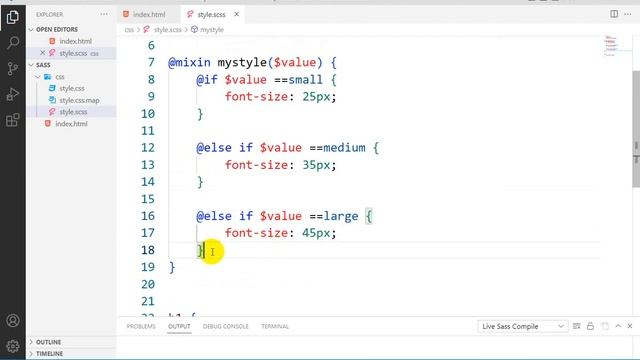Open the Explorer view in activity bar

13,17
